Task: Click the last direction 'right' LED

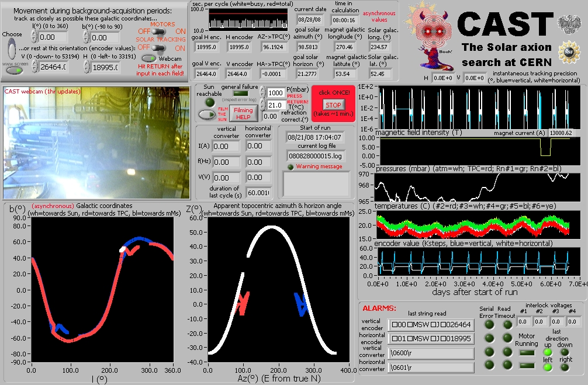Action: pyautogui.click(x=565, y=367)
